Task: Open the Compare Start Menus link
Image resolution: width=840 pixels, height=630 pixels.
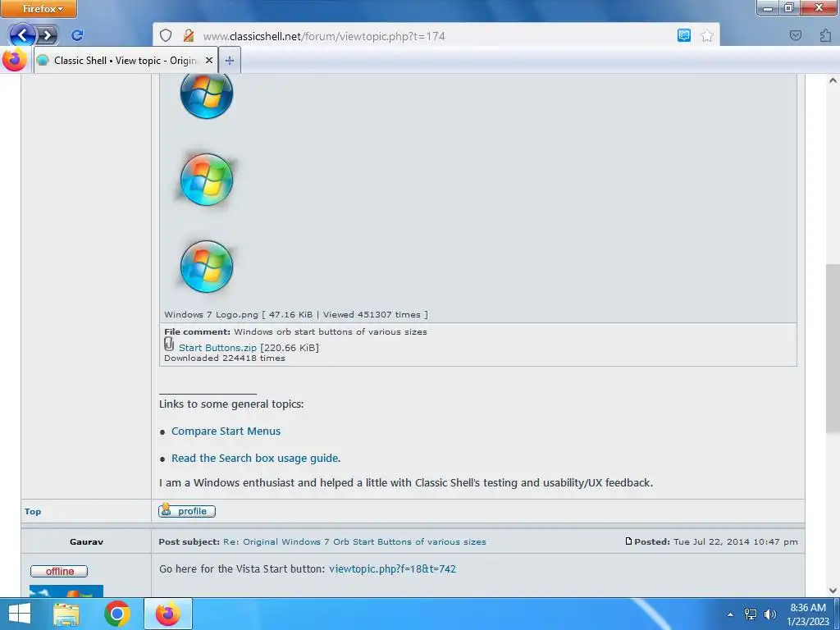Action: 226,431
